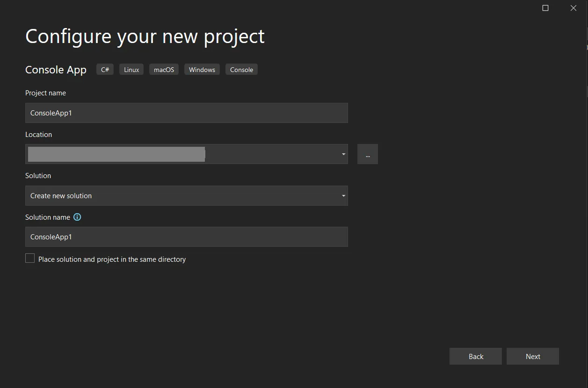Enable place solution and project in same directory

[x=30, y=259]
